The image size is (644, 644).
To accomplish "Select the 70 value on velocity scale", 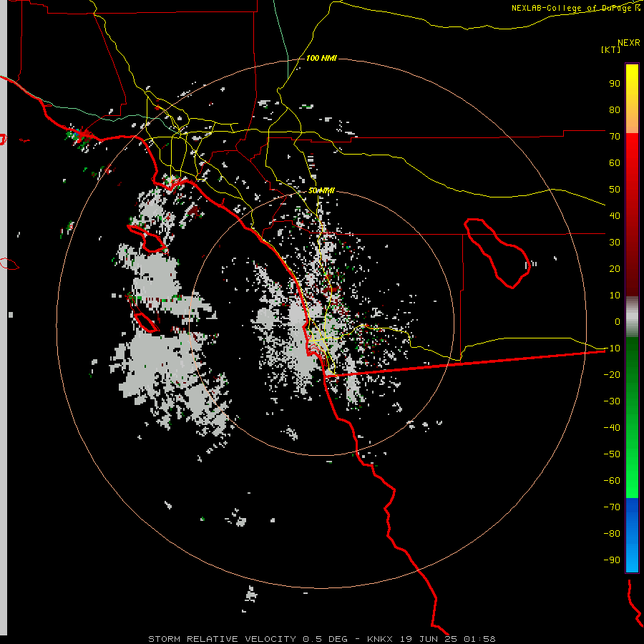I will (x=615, y=137).
